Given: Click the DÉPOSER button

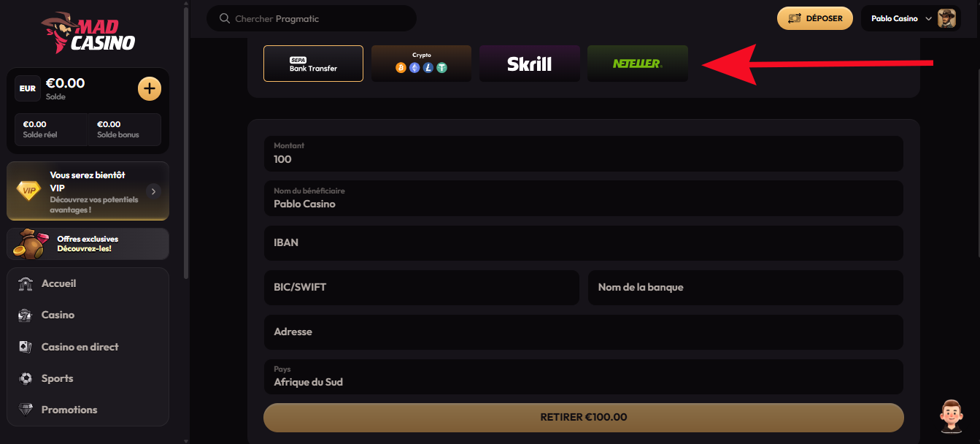Looking at the screenshot, I should [x=815, y=18].
